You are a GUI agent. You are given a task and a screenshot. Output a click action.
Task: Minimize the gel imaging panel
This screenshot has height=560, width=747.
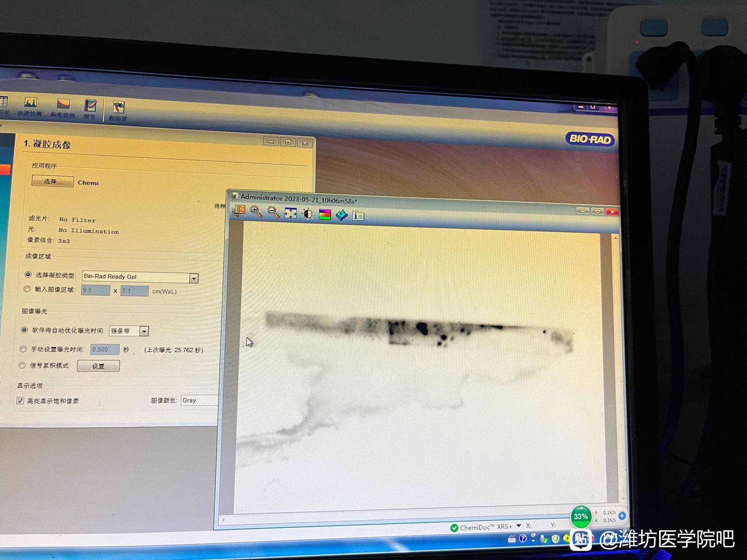click(271, 141)
